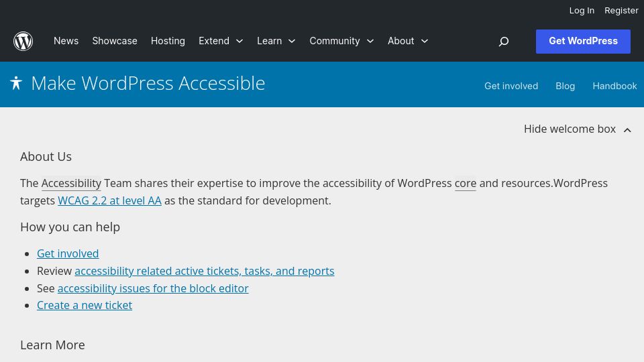Viewport: 644px width, 362px height.
Task: Open the Showcase menu item
Action: click(x=115, y=41)
